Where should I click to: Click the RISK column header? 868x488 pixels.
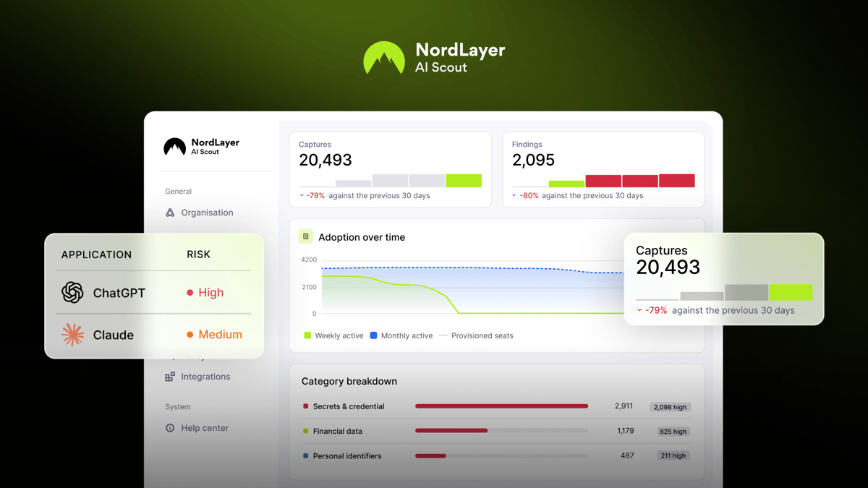point(198,254)
